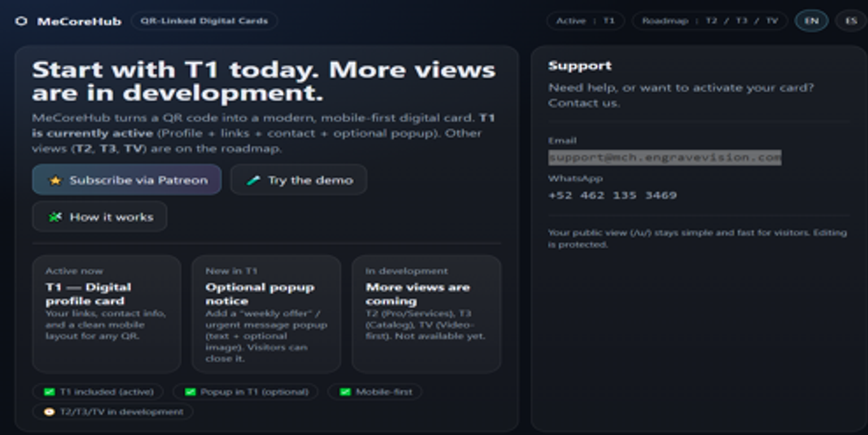Viewport: 868px width, 435px height.
Task: Open the QR-Linked Digital Cards badge
Action: tap(207, 20)
